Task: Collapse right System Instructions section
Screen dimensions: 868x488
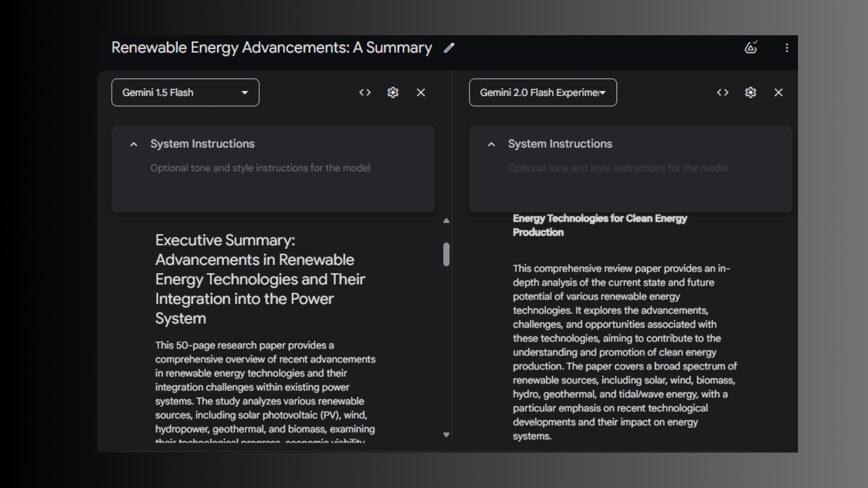Action: click(x=491, y=144)
